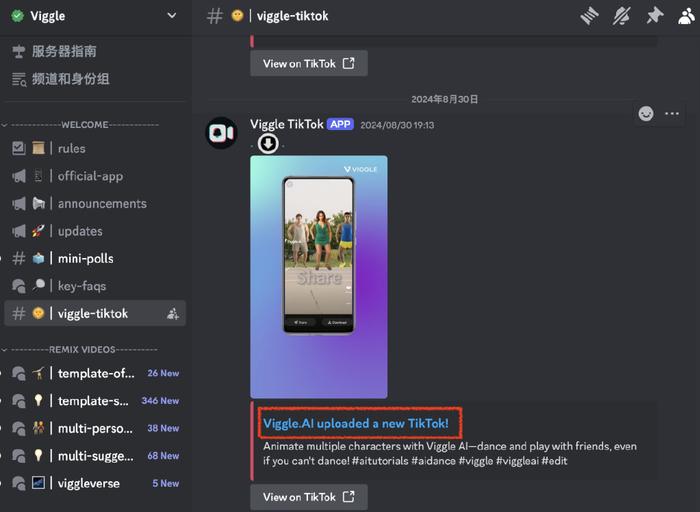Click the Viggle TikTok bot avatar
The image size is (700, 512).
[x=221, y=133]
